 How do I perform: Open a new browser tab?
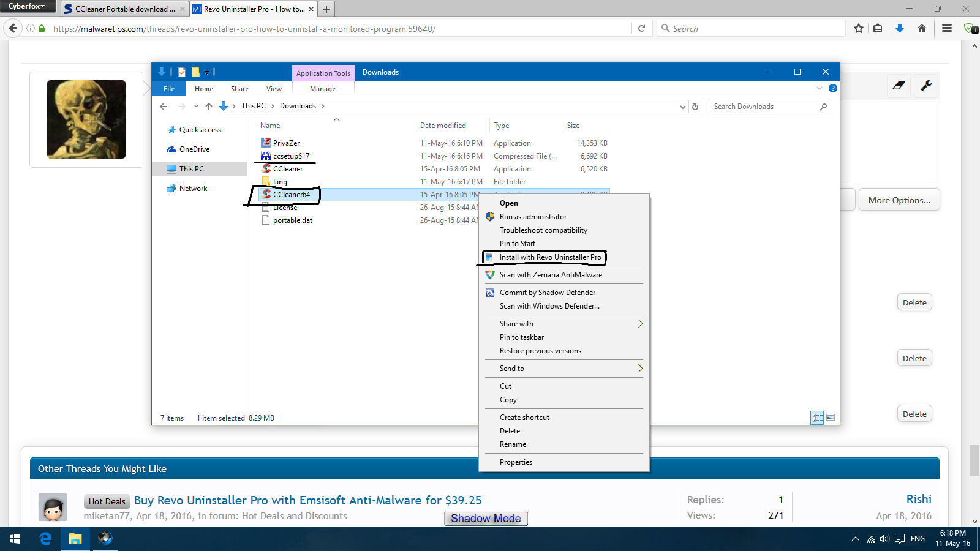pos(326,9)
